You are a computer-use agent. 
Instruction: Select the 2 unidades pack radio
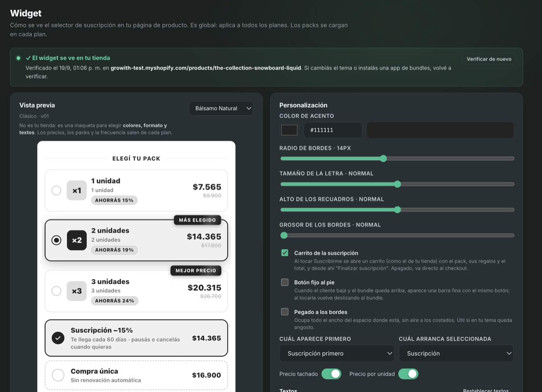(57, 240)
